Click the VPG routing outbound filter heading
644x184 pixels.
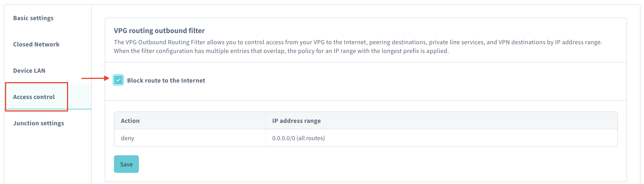point(159,31)
